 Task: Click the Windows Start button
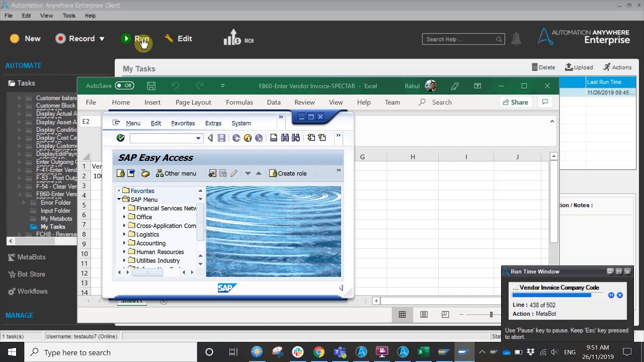click(x=12, y=352)
